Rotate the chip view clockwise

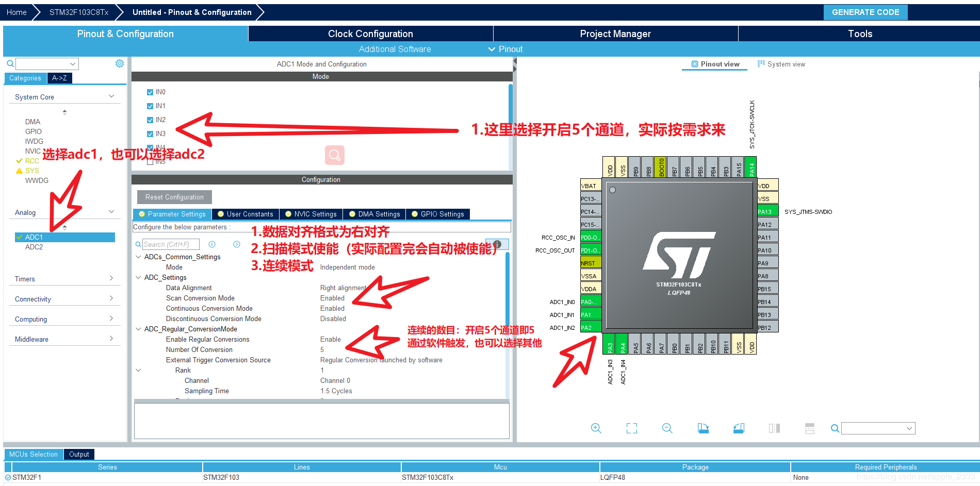(703, 428)
